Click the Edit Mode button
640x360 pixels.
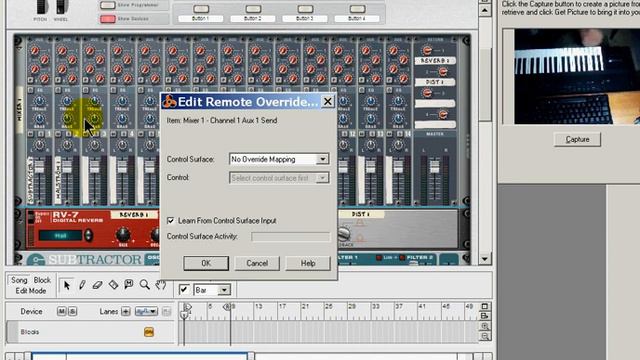[31, 291]
